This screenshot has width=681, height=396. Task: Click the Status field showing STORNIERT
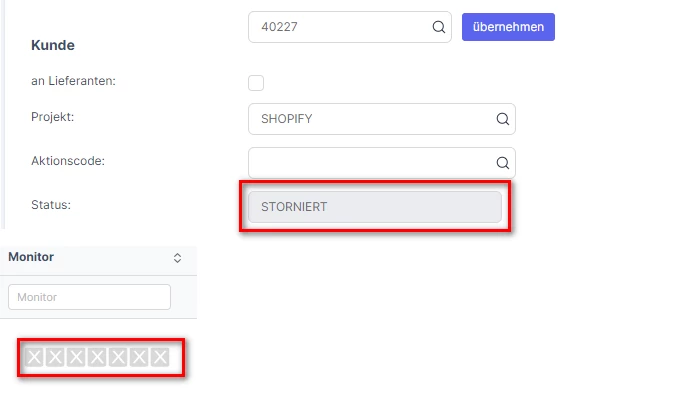(375, 207)
